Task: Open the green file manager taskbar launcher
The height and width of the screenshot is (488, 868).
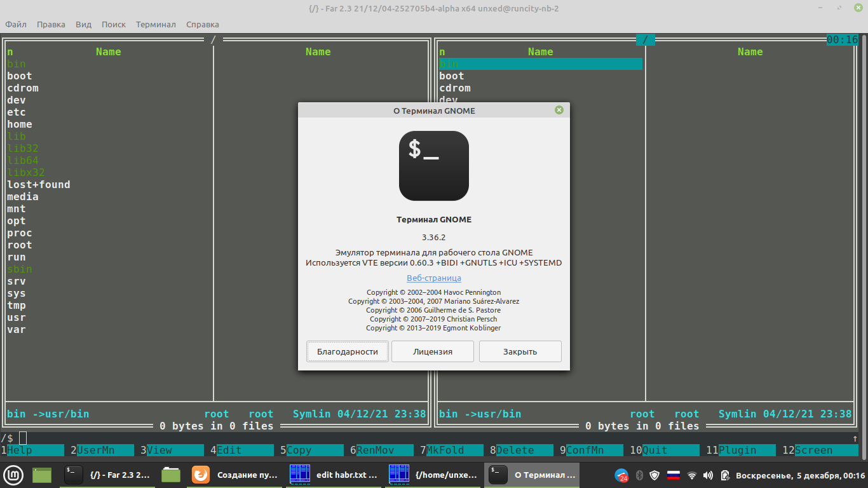Action: coord(170,475)
